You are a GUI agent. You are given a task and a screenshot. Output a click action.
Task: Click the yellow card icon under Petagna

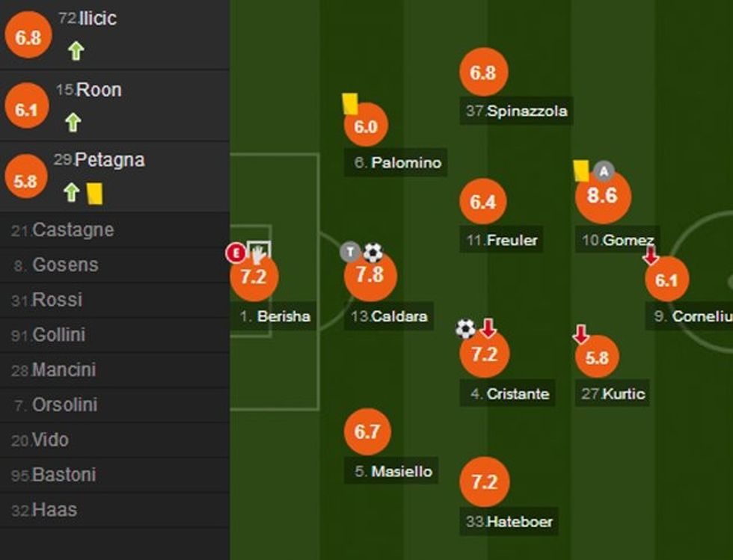[94, 194]
